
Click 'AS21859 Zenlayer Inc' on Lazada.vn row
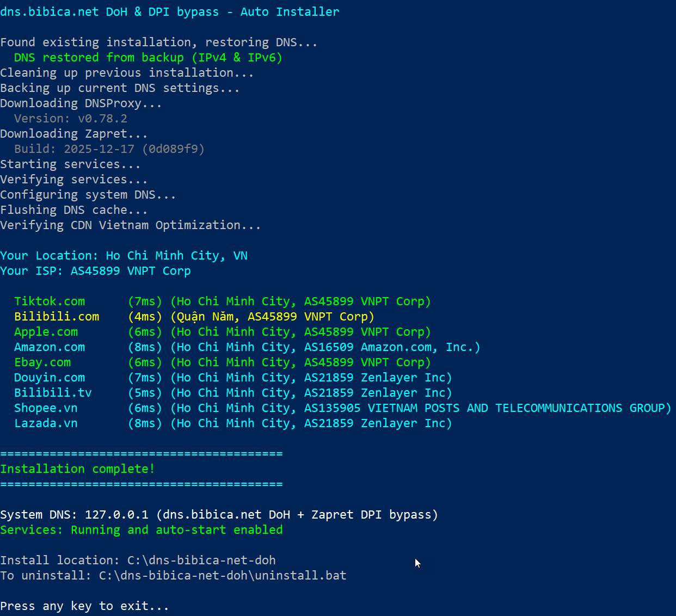click(374, 423)
